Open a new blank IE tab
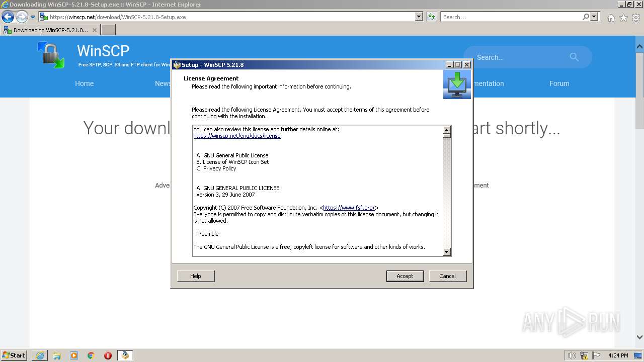Screen dimensions: 644x362 coord(108,30)
